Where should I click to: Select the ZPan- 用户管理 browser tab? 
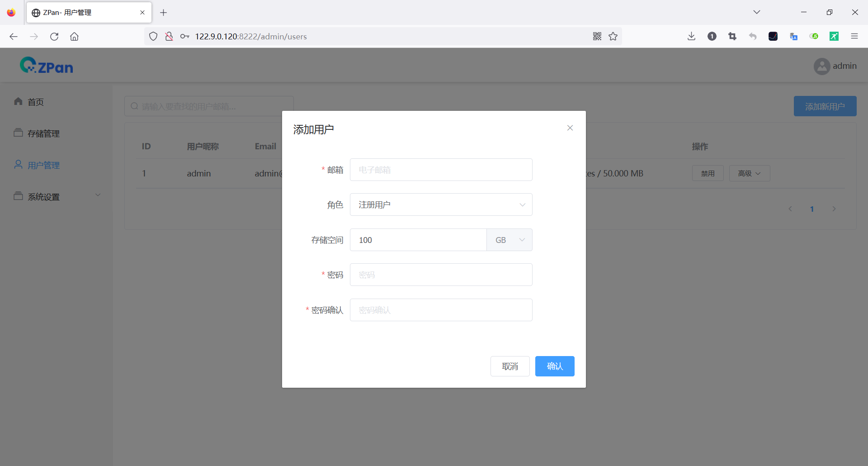click(89, 13)
